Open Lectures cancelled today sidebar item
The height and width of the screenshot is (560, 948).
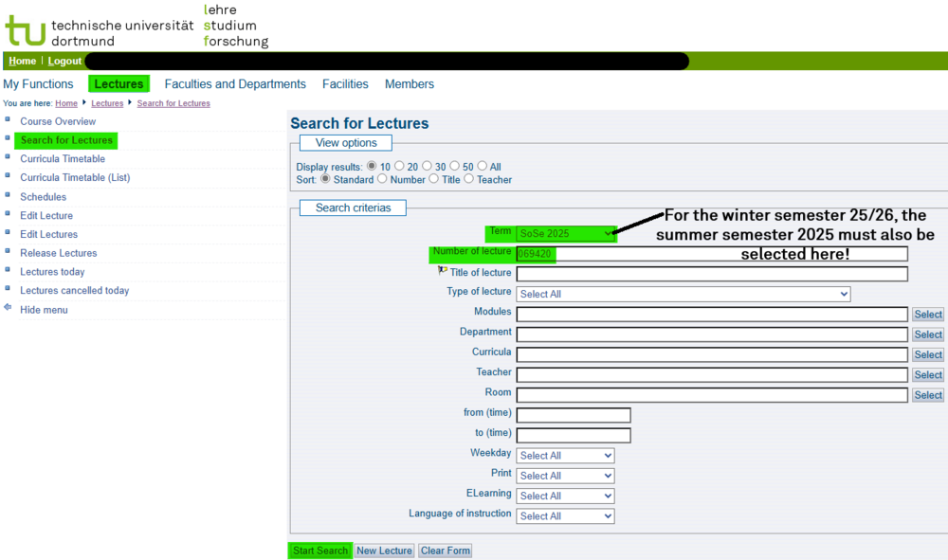[75, 291]
